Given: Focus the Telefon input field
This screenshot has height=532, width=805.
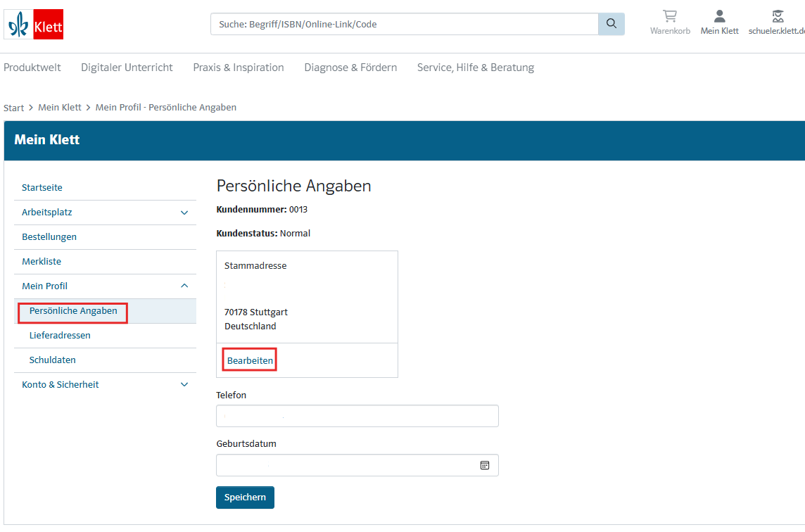Looking at the screenshot, I should click(357, 416).
